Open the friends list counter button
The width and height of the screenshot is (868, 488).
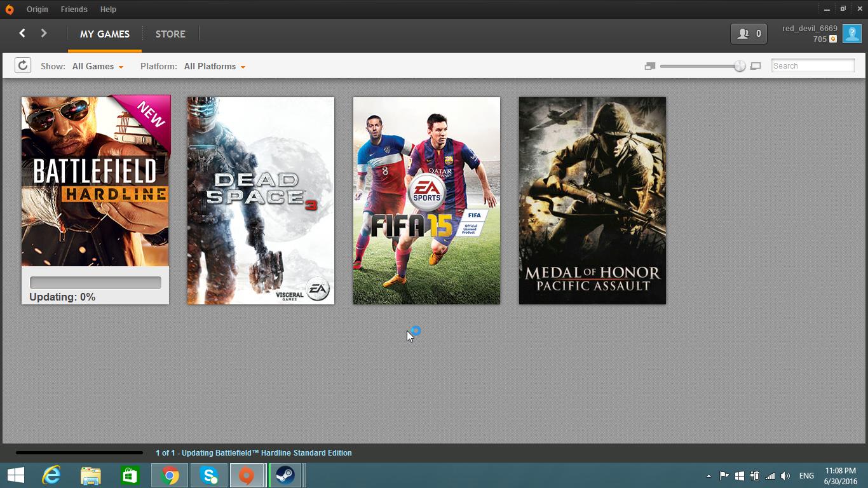coord(749,34)
